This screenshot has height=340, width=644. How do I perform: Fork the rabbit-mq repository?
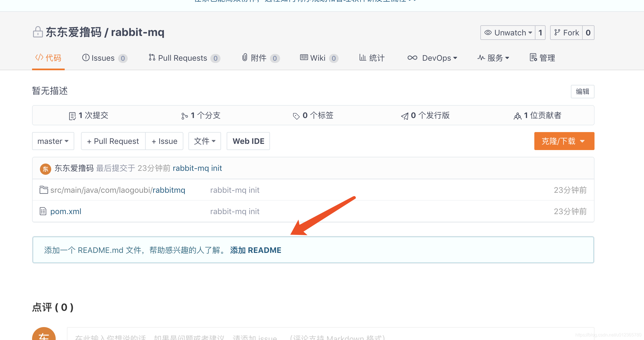566,33
